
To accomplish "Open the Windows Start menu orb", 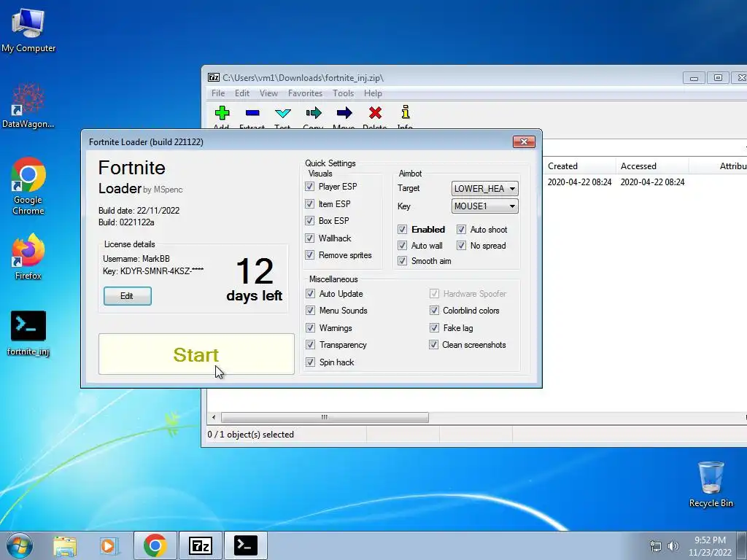I will coord(20,545).
